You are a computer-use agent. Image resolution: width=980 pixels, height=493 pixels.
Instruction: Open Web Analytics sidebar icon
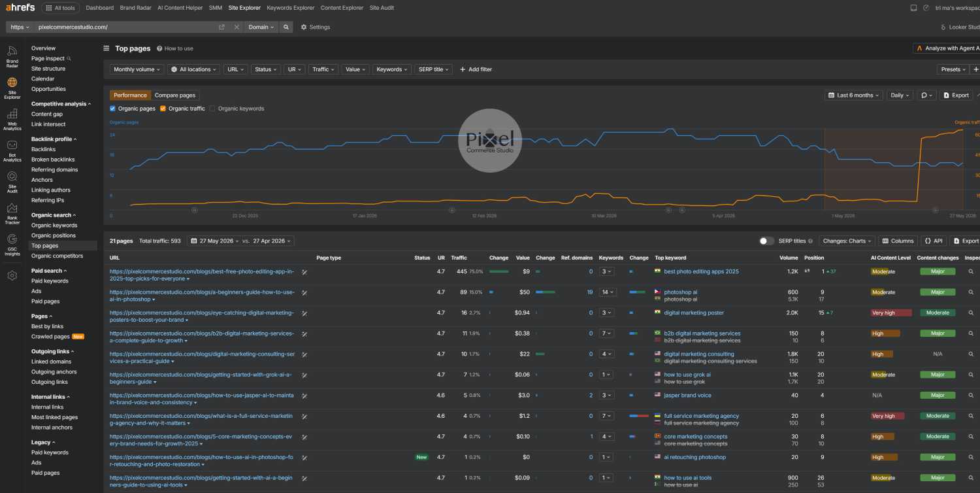12,120
